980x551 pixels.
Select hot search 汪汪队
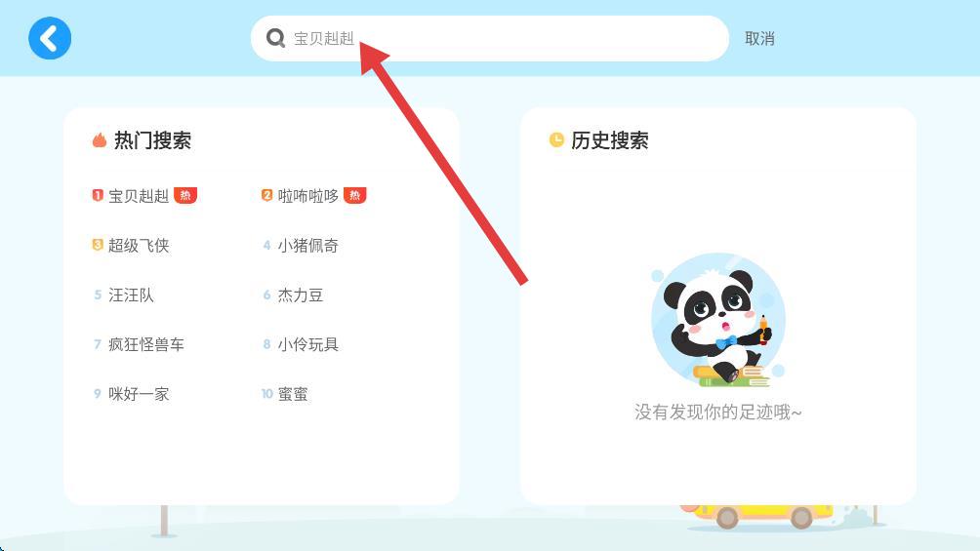[131, 295]
